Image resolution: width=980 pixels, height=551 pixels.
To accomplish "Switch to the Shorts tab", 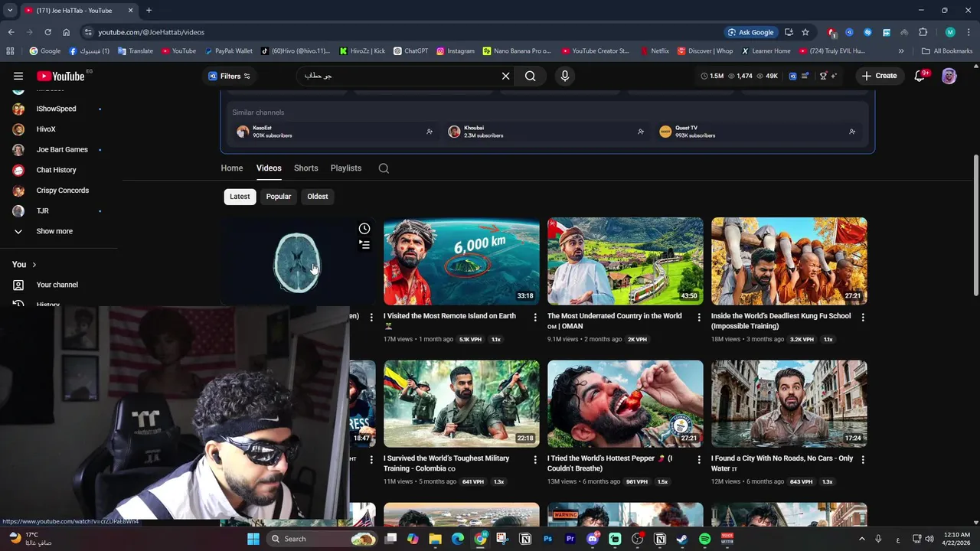I will (305, 168).
